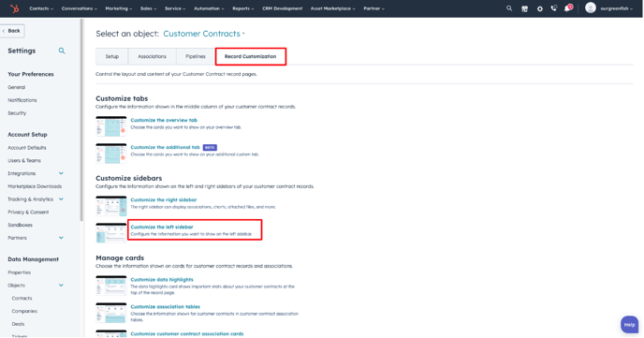
Task: Click the calling phone icon
Action: [554, 8]
